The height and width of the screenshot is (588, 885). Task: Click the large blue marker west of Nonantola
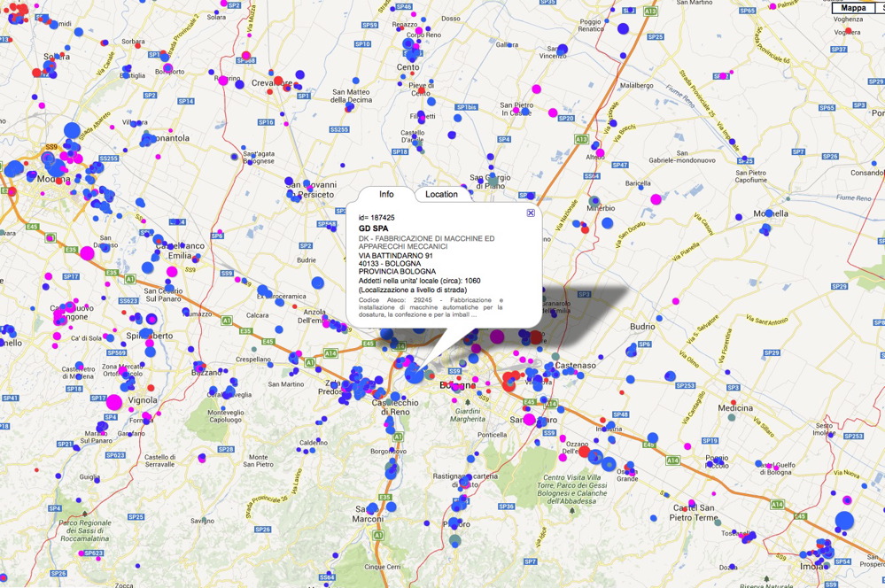pos(74,129)
